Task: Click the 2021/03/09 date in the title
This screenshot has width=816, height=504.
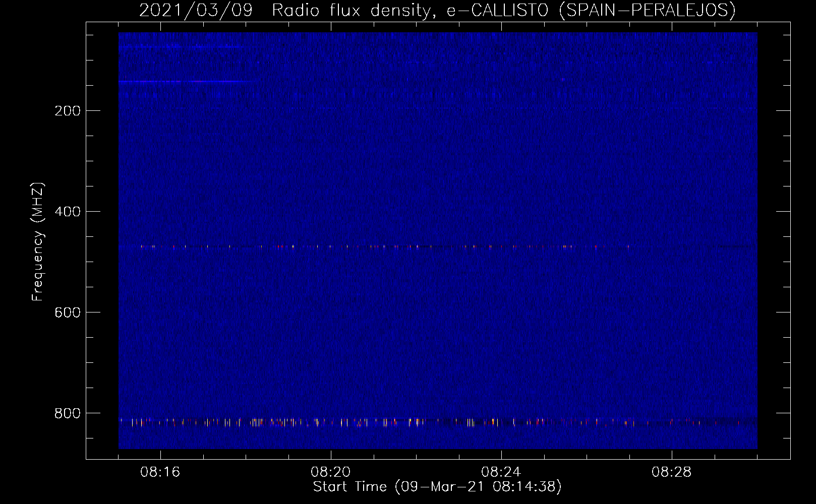Action: [x=196, y=11]
